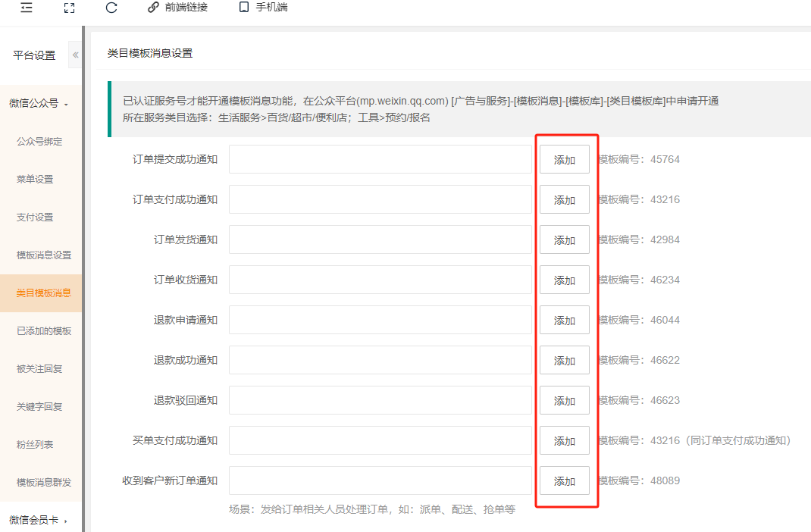Expand the 微信公众号 menu group
Screen dimensions: 811x532
point(39,104)
